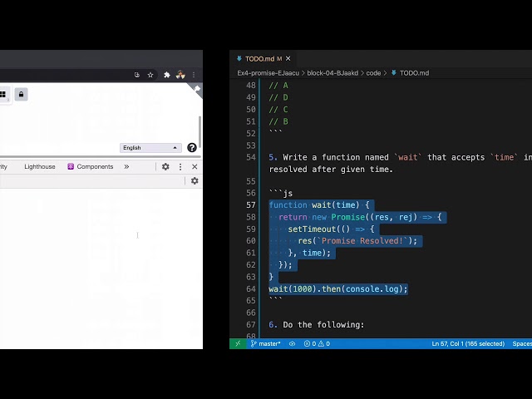Click the '6. Do the following:' line
The height and width of the screenshot is (399, 532).
pyautogui.click(x=316, y=325)
